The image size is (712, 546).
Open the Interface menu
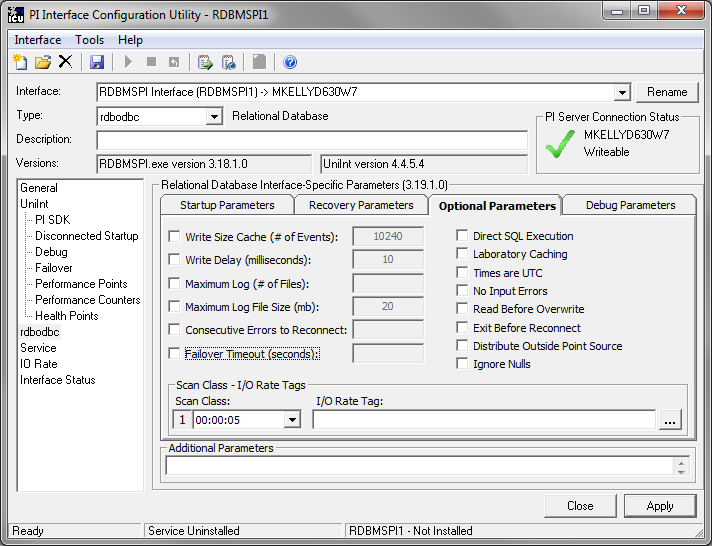click(38, 40)
